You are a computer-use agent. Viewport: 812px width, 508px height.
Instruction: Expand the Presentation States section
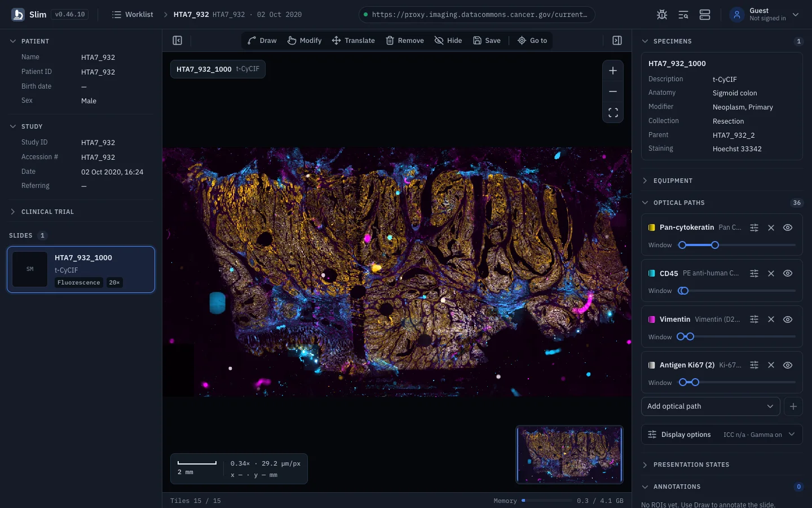coord(722,465)
